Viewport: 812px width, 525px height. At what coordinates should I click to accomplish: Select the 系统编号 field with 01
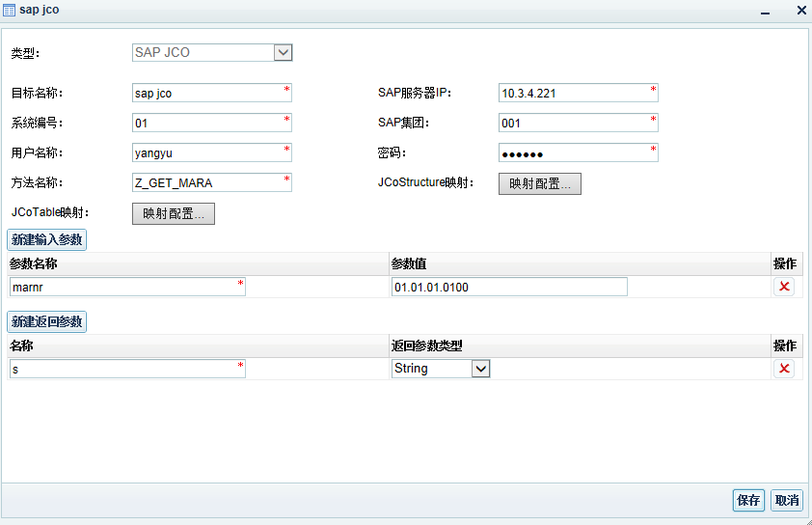pyautogui.click(x=211, y=124)
